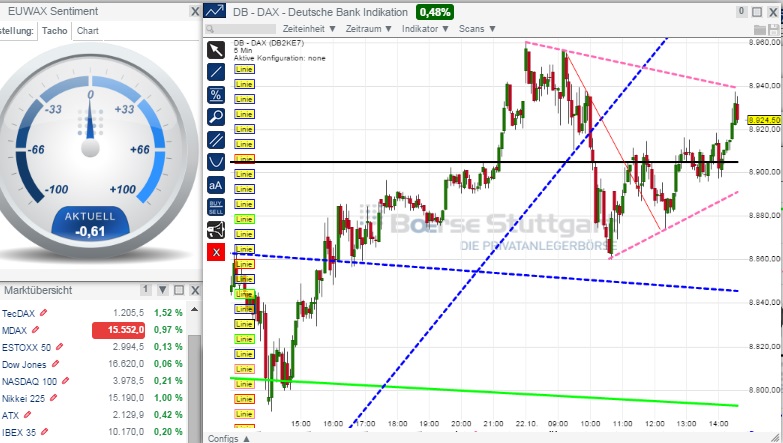The height and width of the screenshot is (443, 783).
Task: Click the Marktübersicht scroll up arrow
Action: coord(195,310)
